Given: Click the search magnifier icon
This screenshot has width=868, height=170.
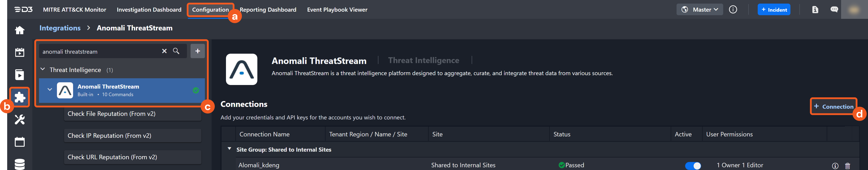Looking at the screenshot, I should 176,51.
